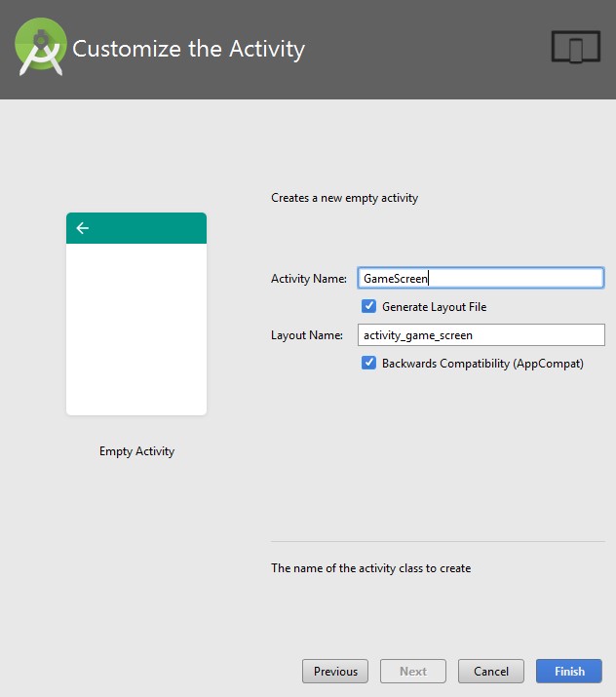Image resolution: width=616 pixels, height=697 pixels.
Task: Click the "Generate Layout File" label text
Action: [434, 306]
